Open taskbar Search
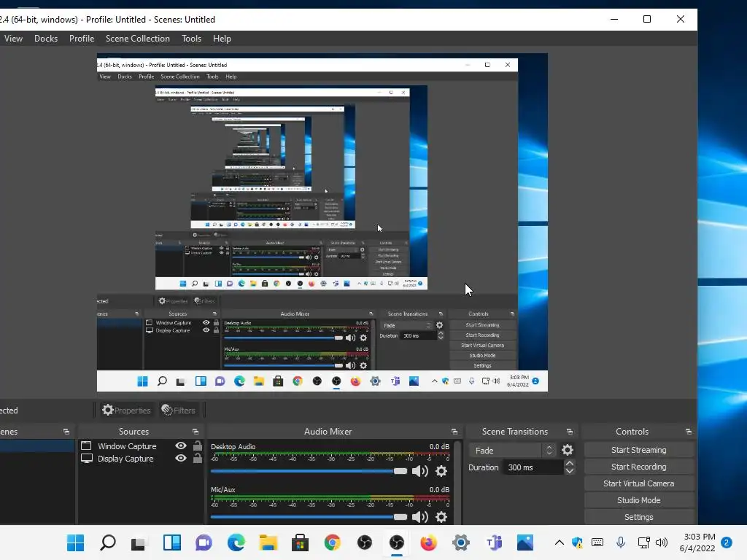Viewport: 747px width, 560px height. [x=108, y=542]
